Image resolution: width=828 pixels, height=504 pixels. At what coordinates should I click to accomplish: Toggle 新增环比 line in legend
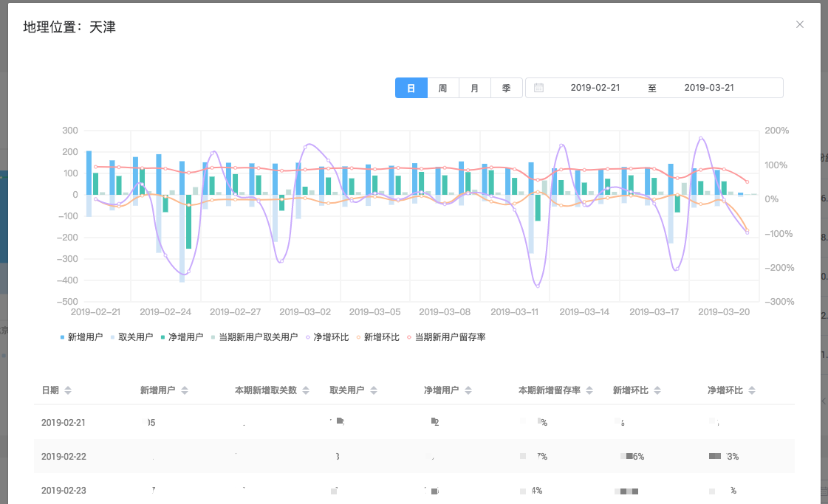pyautogui.click(x=377, y=337)
